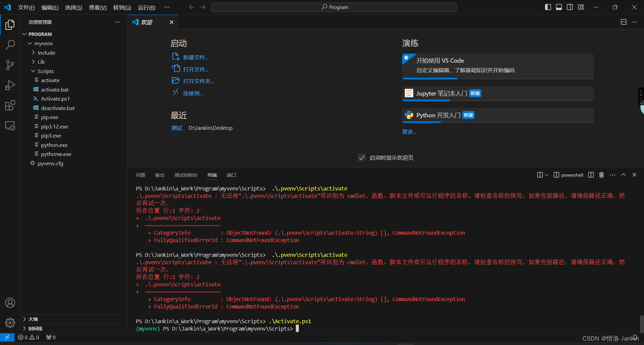Click the Program command center search box
The image size is (644, 345).
[334, 7]
